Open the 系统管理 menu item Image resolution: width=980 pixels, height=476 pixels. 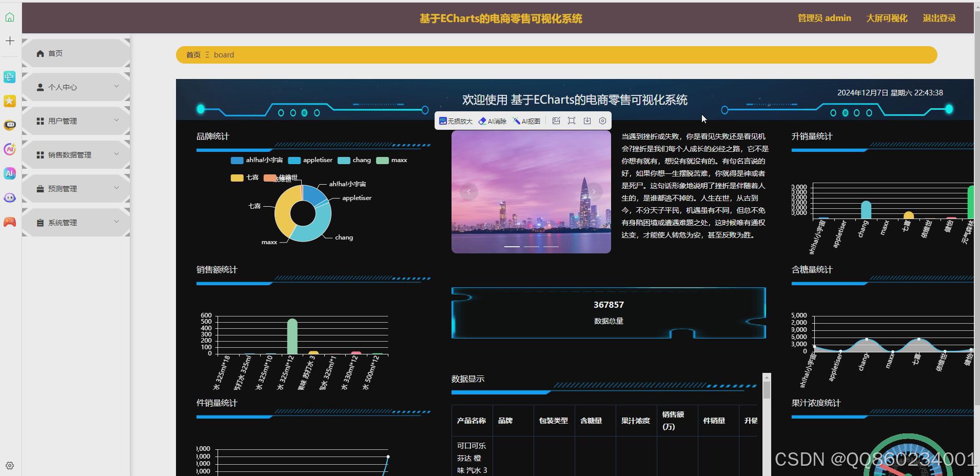click(76, 223)
